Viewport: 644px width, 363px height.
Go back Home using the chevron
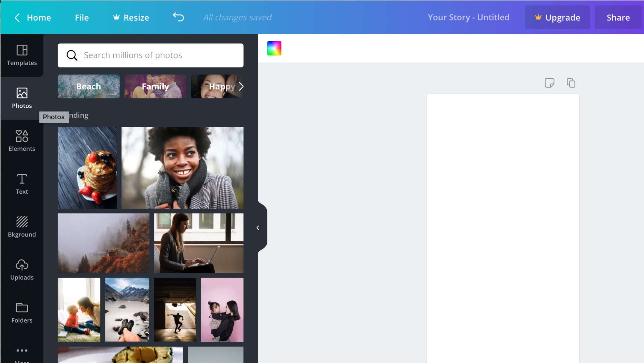pyautogui.click(x=17, y=17)
